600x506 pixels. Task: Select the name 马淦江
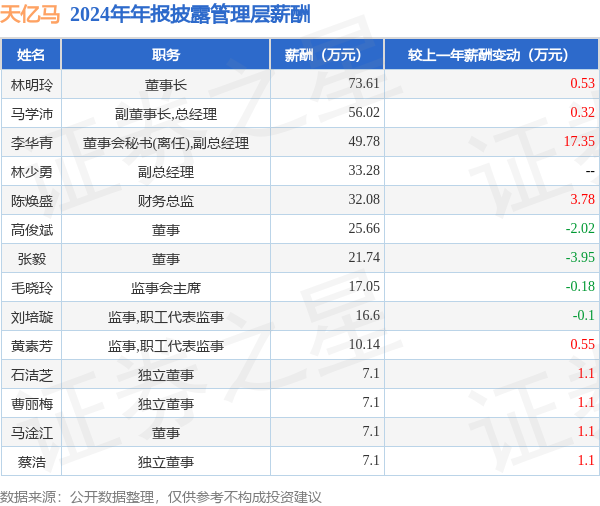point(32,433)
